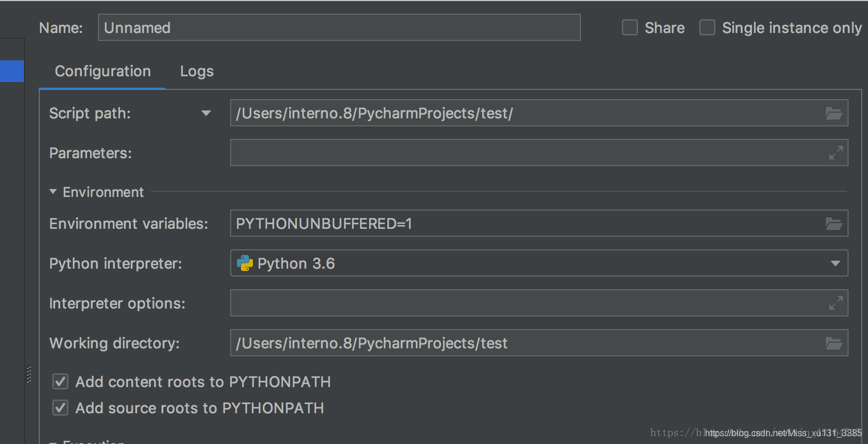This screenshot has height=444, width=868.
Task: Browse for working directory folder icon
Action: point(834,343)
